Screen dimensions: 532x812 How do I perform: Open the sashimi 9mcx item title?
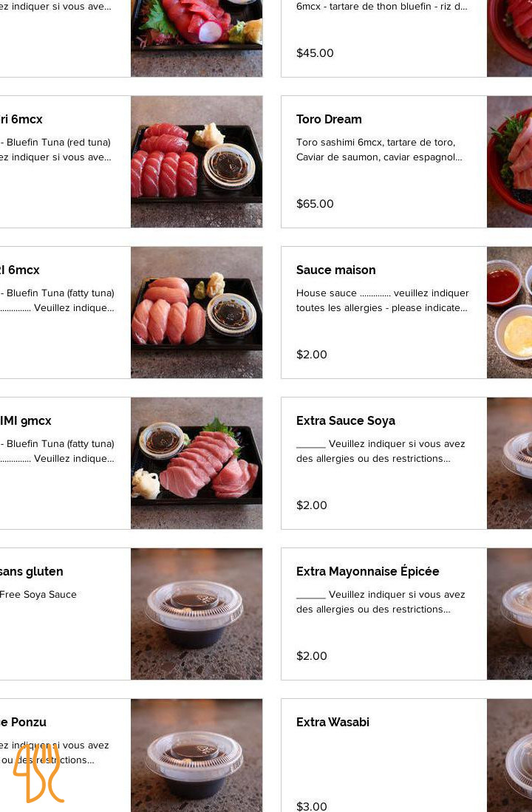click(26, 421)
